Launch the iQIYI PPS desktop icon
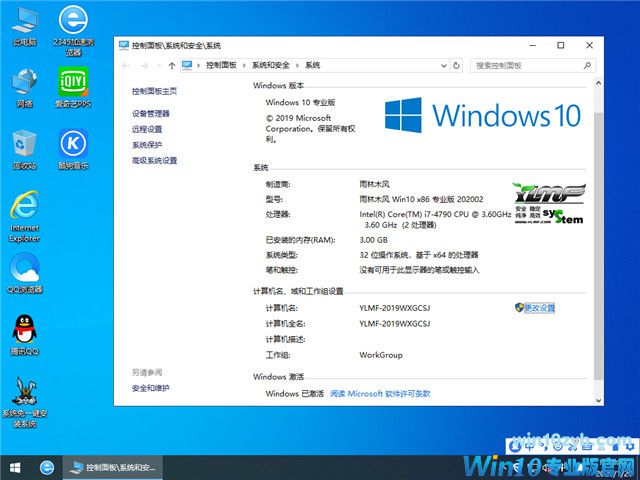Screen dimensions: 640x480 coord(73,87)
